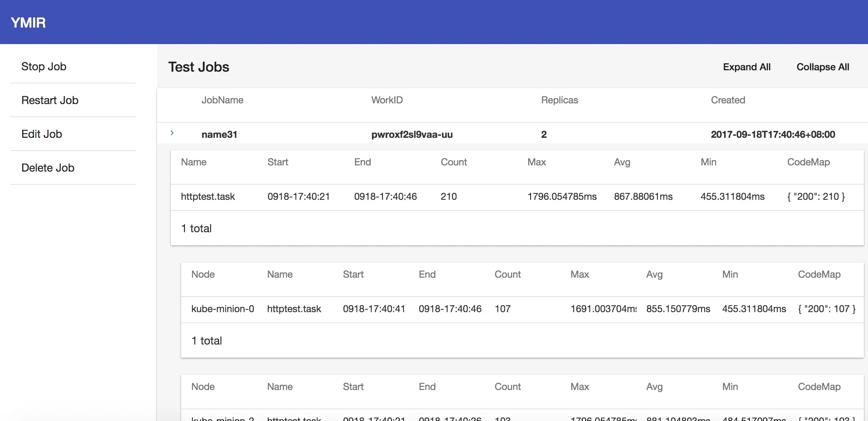Click the Expand All button

746,67
